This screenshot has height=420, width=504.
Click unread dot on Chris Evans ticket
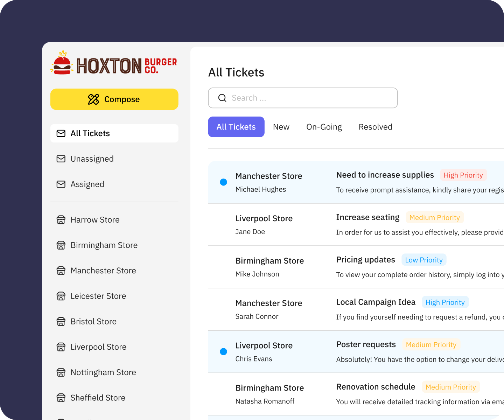click(x=223, y=352)
